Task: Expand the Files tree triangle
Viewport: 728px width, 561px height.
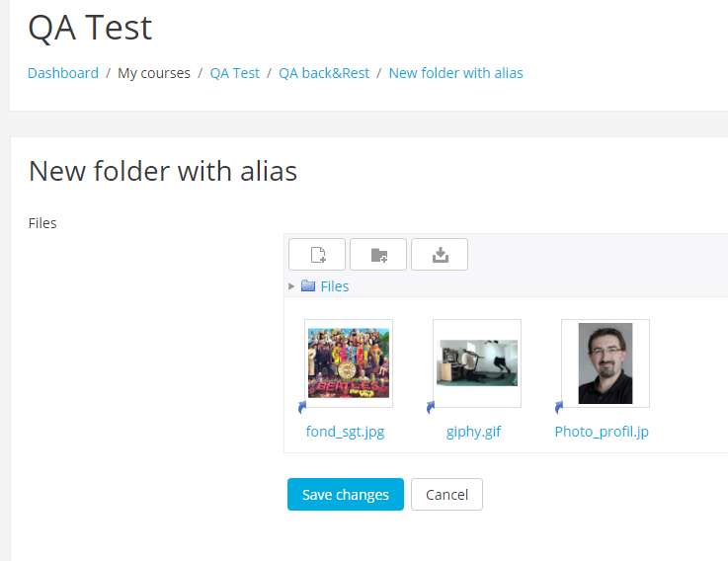Action: pos(291,286)
